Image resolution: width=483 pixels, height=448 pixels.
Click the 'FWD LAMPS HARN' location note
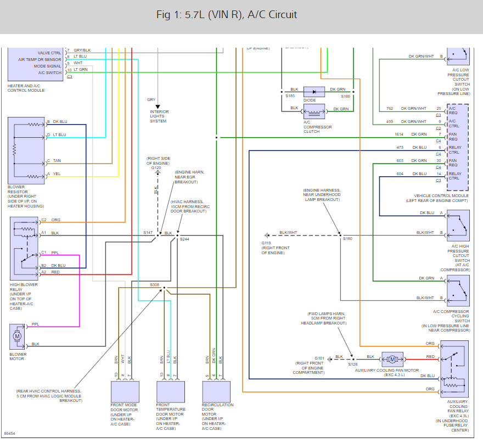[x=323, y=318]
